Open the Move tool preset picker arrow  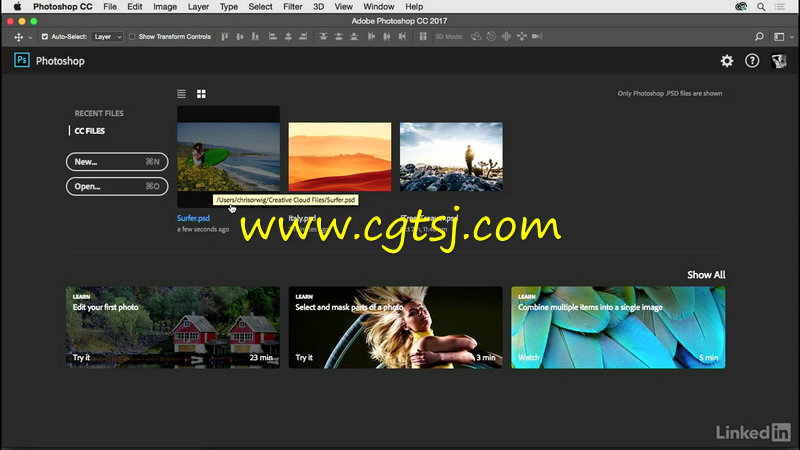(x=30, y=37)
